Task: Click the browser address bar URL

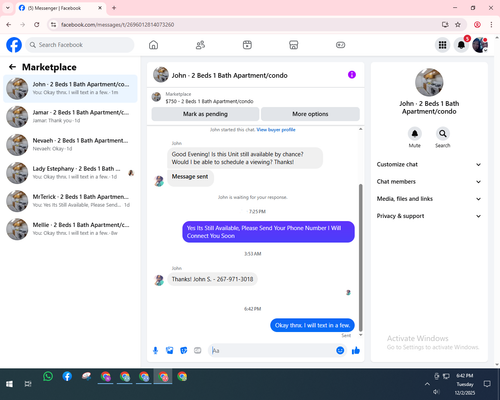Action: coord(117,25)
